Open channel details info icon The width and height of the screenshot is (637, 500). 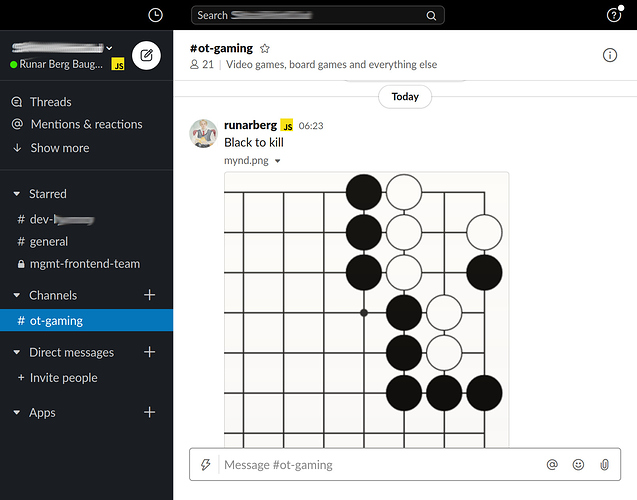click(610, 55)
